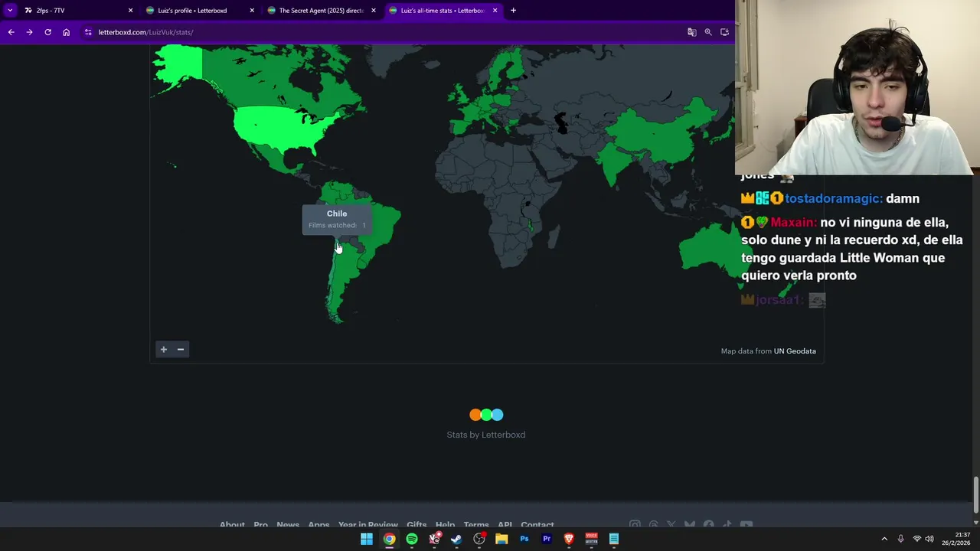The image size is (980, 551).
Task: Open the browser home page
Action: 66,32
